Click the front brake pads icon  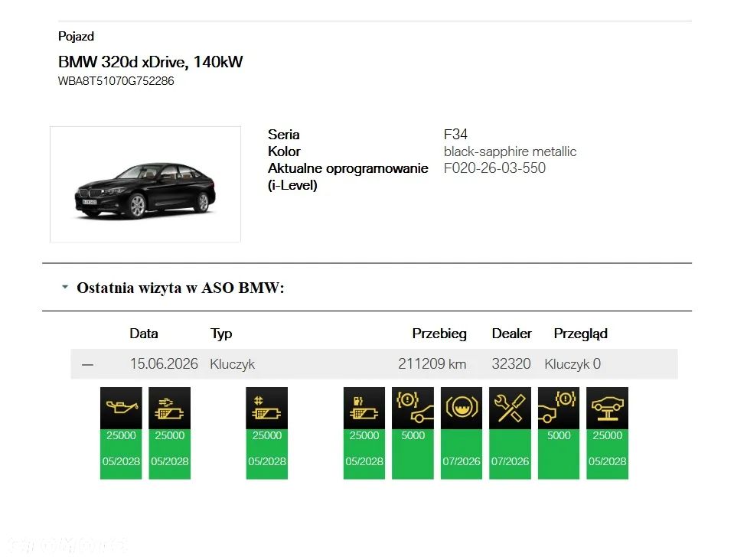coord(413,408)
